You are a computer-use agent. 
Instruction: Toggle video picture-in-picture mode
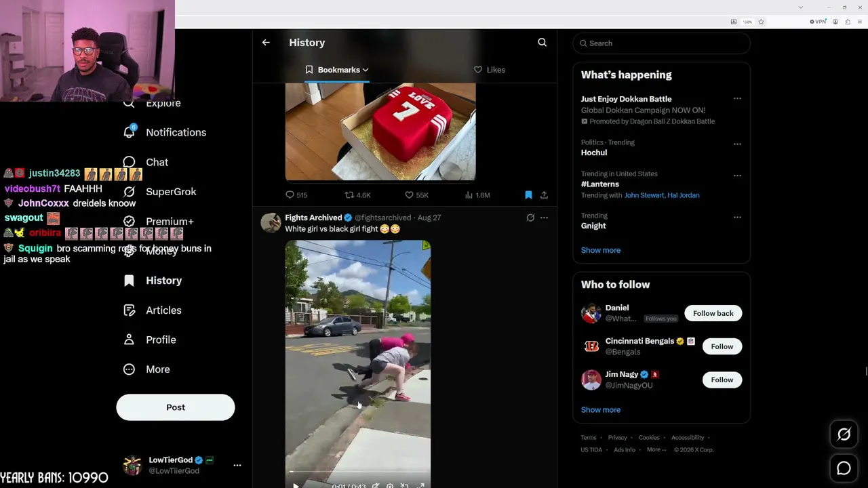[405, 485]
